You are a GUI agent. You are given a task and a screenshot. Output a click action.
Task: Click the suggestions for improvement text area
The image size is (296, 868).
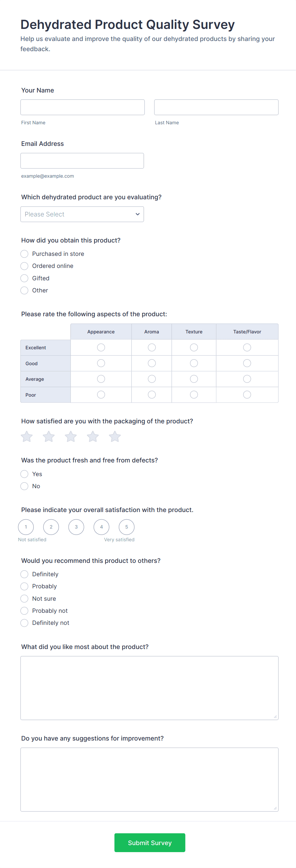coord(149,779)
